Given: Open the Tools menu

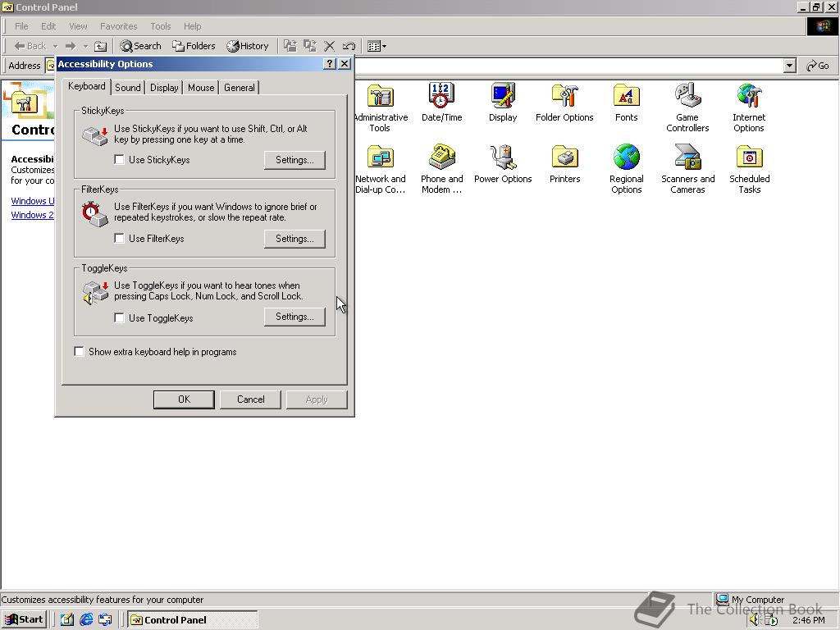Looking at the screenshot, I should (160, 26).
